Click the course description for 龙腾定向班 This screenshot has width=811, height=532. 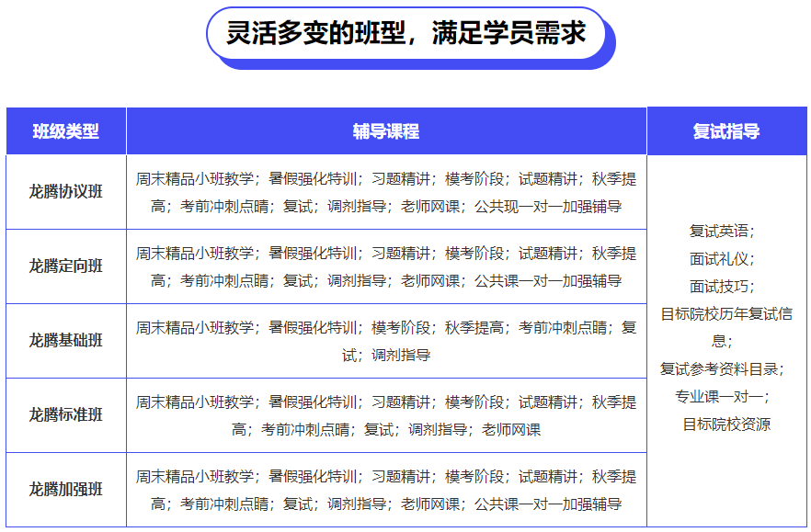coord(386,266)
